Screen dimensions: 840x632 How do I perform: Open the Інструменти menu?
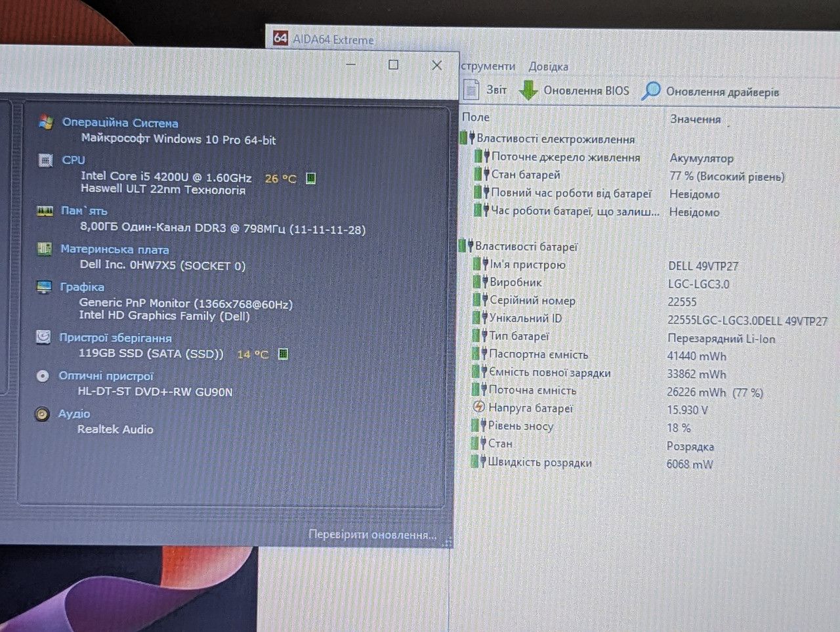point(488,66)
